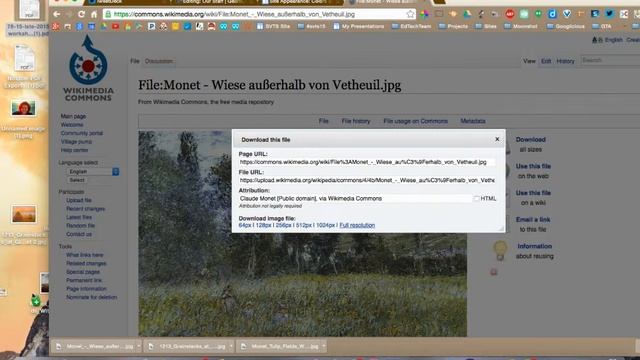Enable the HTML attribution checkbox
Screen dimensions: 640x360
[476, 198]
